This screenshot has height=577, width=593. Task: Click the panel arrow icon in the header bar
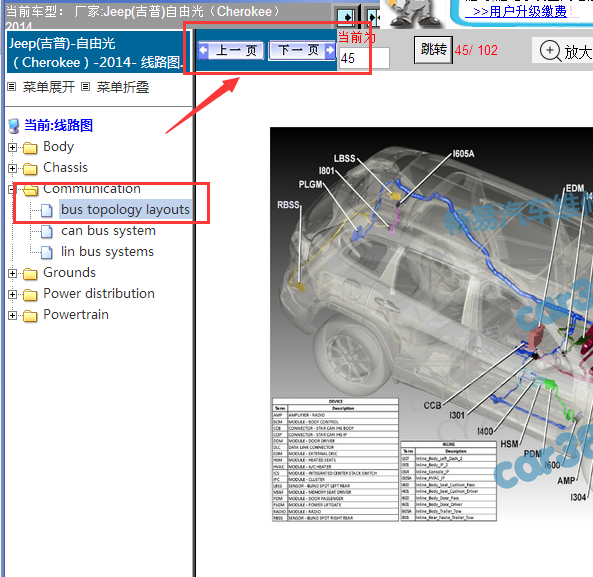[346, 17]
